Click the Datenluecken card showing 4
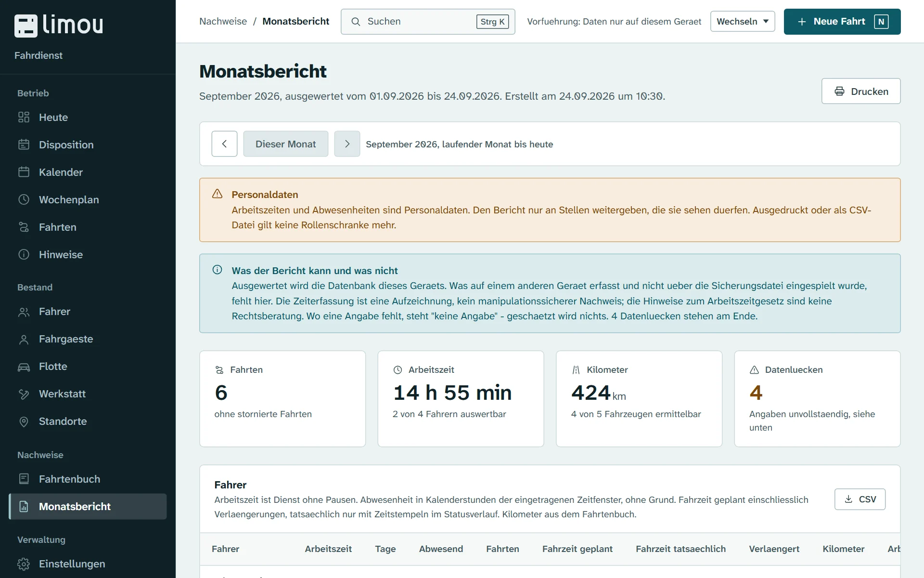924x578 pixels. coord(817,399)
